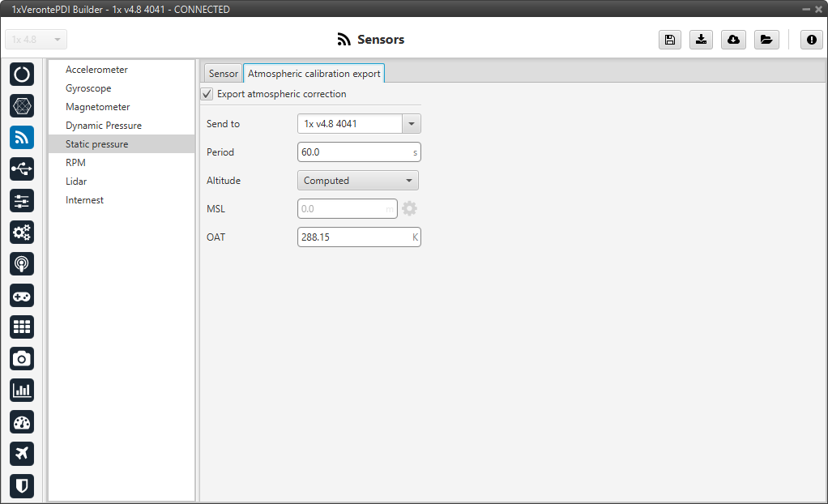The height and width of the screenshot is (504, 828).
Task: Open the Altitude Computed dropdown
Action: click(x=357, y=181)
